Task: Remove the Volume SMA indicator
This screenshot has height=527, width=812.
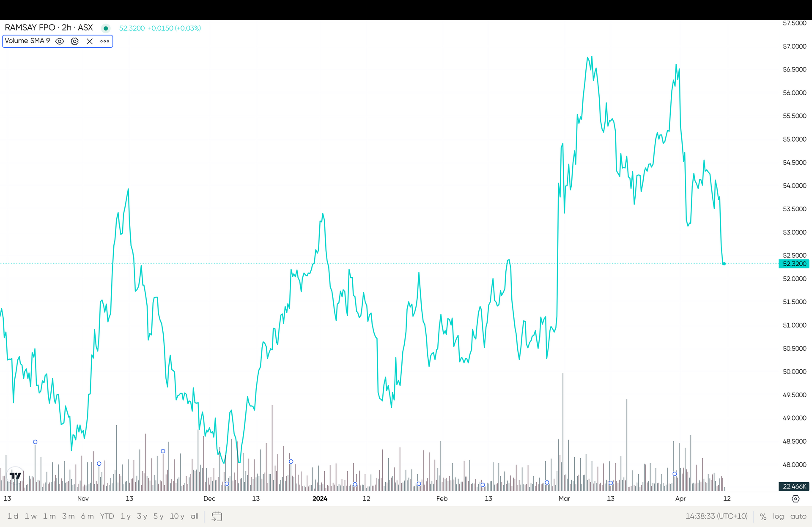Action: [90, 41]
